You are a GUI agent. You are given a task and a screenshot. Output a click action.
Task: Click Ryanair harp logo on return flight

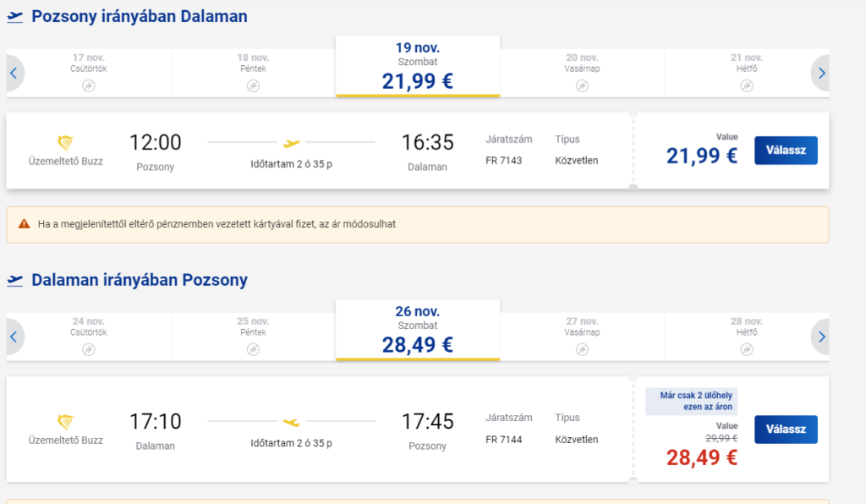coord(65,421)
